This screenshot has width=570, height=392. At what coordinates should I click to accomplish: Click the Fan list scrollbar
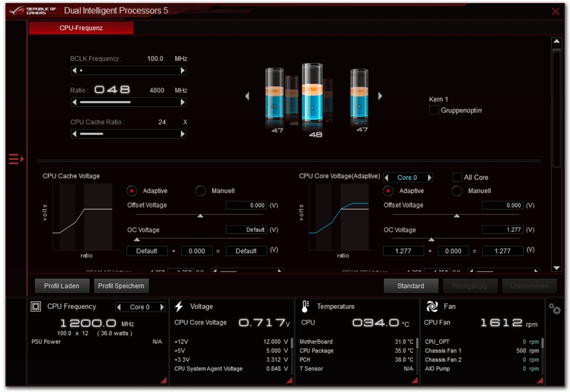tap(543, 344)
